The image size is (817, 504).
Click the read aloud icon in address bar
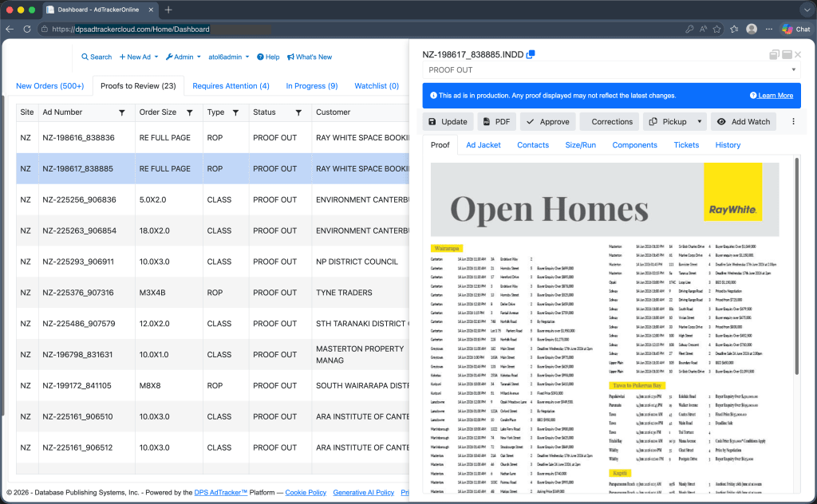(x=704, y=30)
